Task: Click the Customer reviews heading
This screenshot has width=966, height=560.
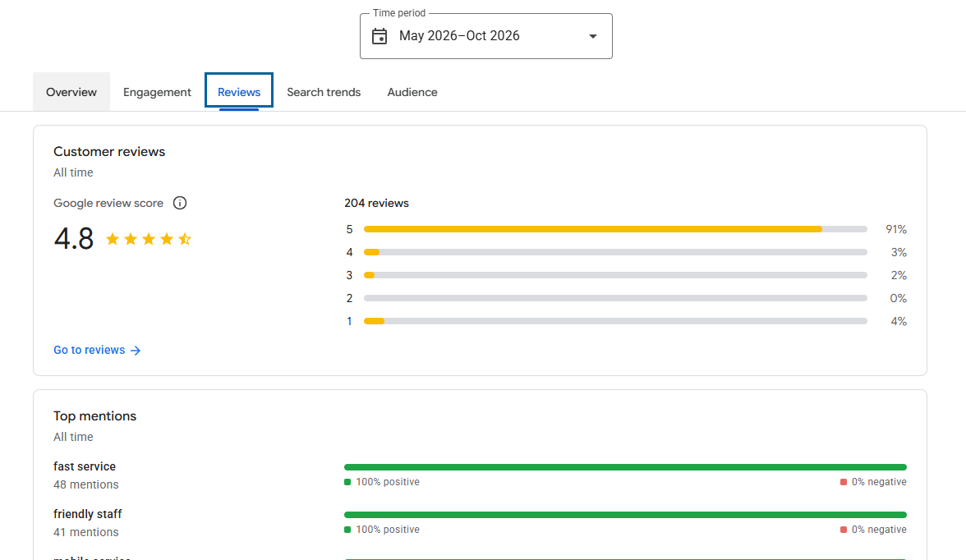Action: tap(109, 152)
